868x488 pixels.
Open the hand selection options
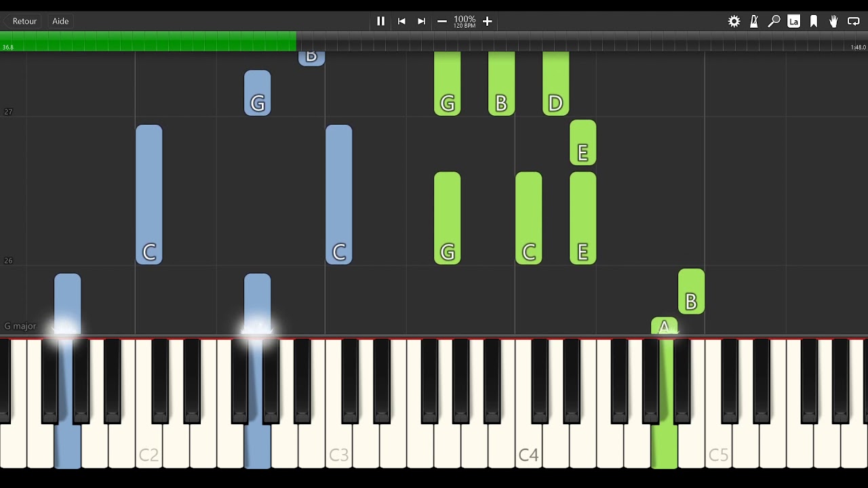[833, 21]
